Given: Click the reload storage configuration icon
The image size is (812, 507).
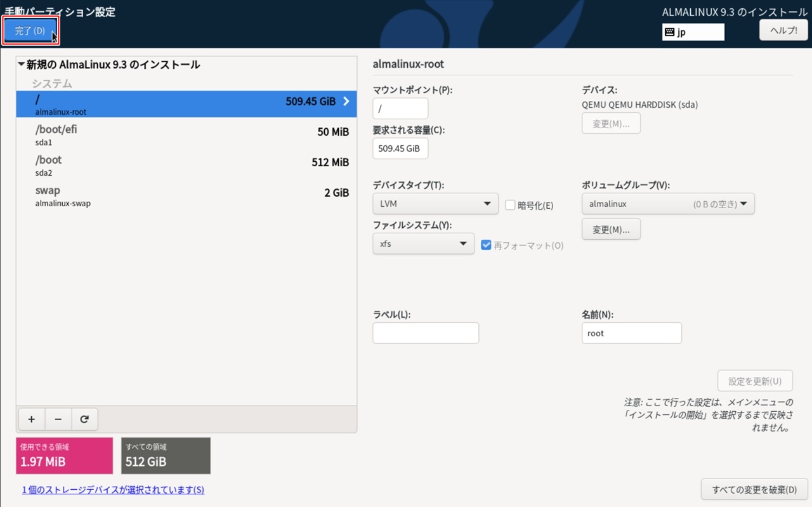Looking at the screenshot, I should click(84, 419).
